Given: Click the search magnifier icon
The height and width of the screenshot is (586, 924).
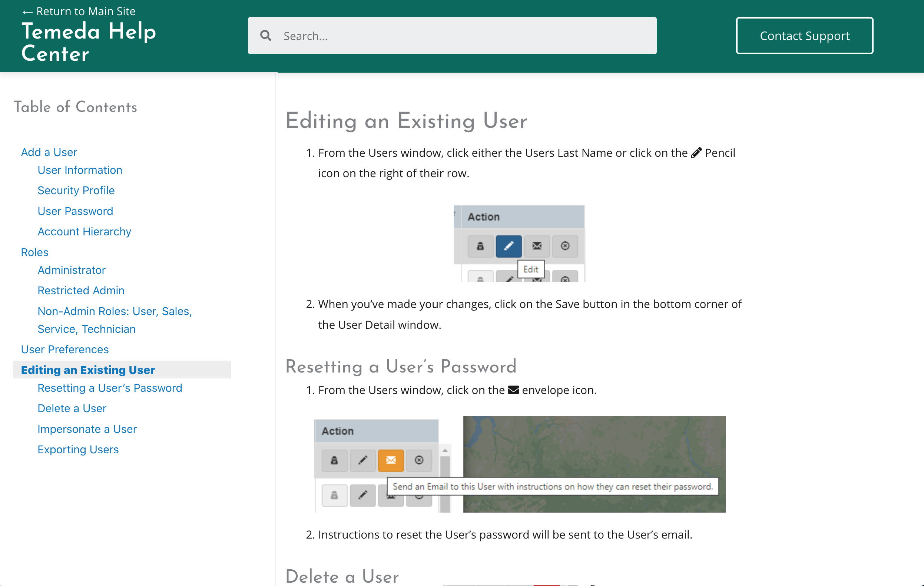Looking at the screenshot, I should point(265,35).
